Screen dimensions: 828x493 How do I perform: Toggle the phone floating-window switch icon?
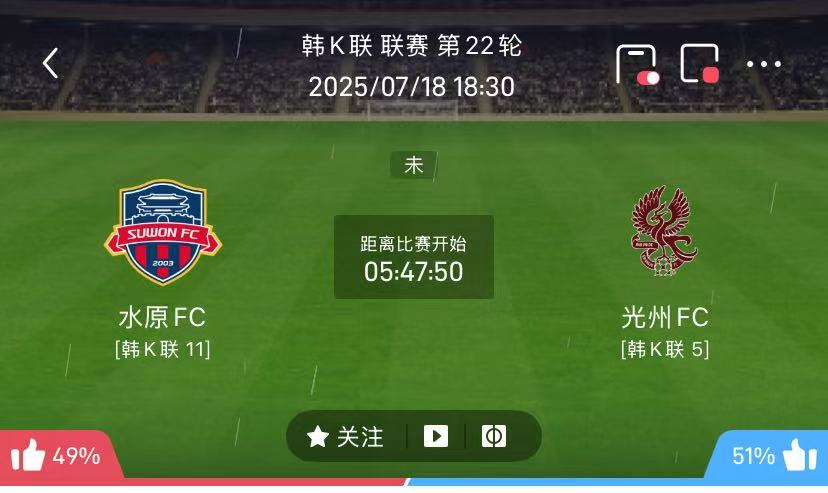638,65
